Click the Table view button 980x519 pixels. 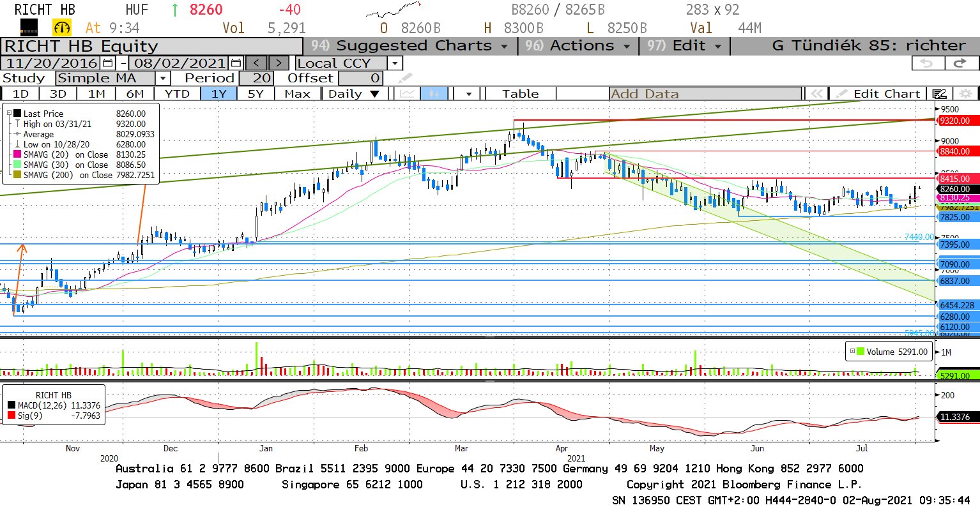(x=520, y=94)
